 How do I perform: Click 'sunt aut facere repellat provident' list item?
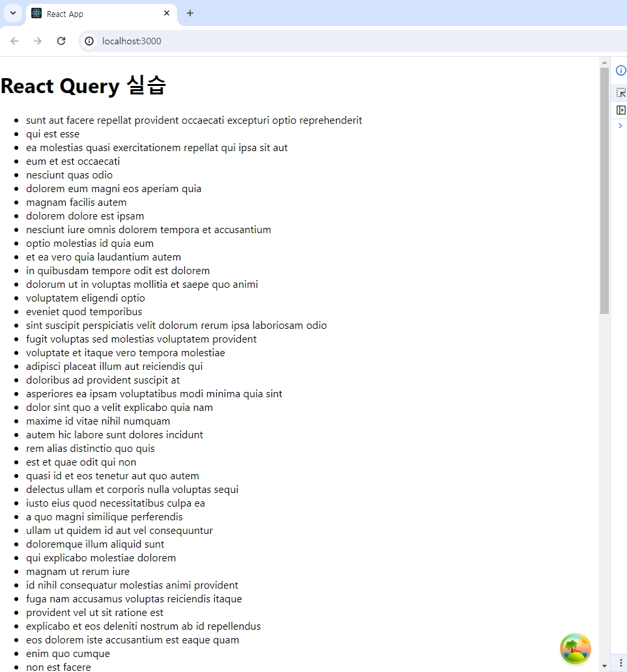point(194,120)
